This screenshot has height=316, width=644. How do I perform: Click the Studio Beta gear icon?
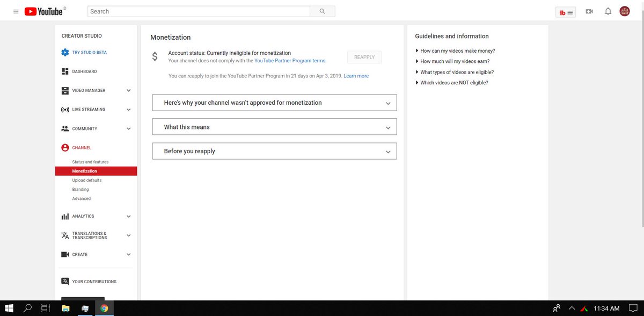(65, 52)
